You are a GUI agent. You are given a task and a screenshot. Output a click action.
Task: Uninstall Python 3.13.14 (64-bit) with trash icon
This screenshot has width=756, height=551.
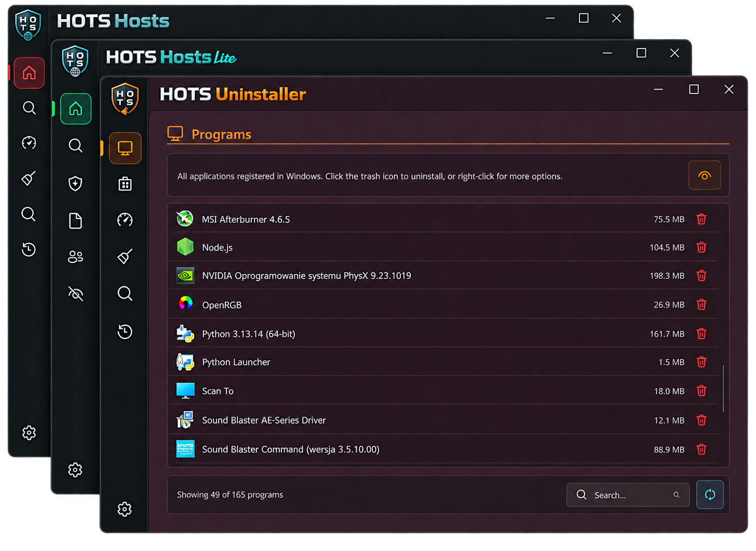[701, 334]
